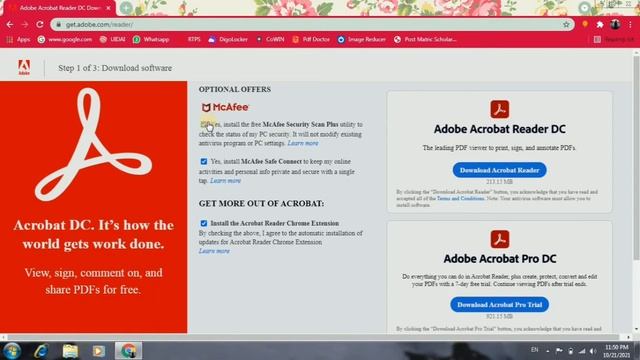Open the media player taskbar icon
This screenshot has width=640, height=360.
click(98, 351)
